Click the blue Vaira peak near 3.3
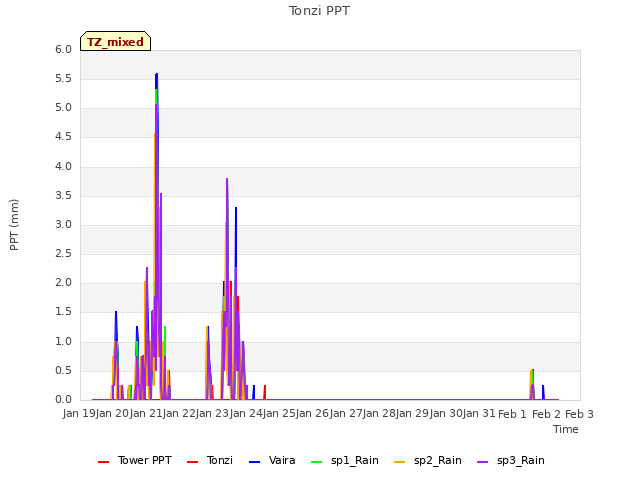640x480 pixels. pos(236,209)
